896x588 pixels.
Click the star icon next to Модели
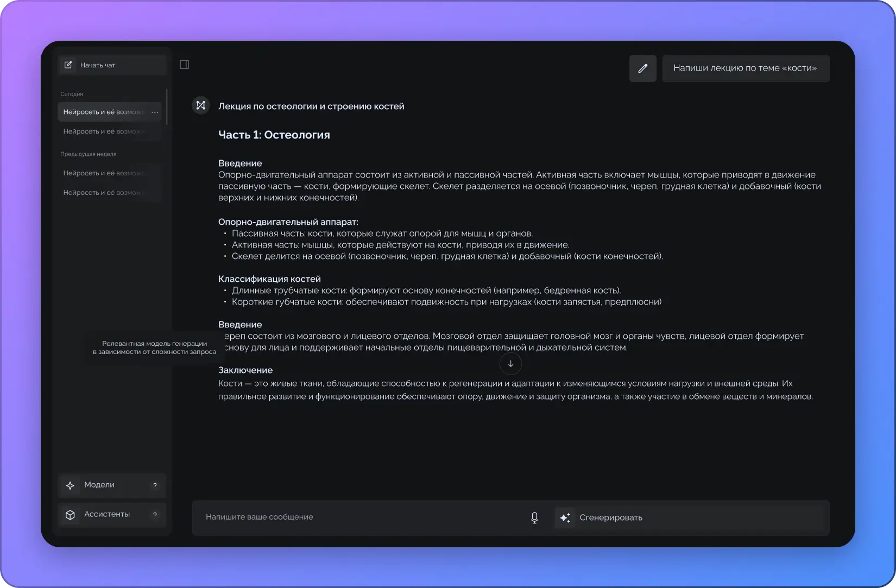pos(70,485)
